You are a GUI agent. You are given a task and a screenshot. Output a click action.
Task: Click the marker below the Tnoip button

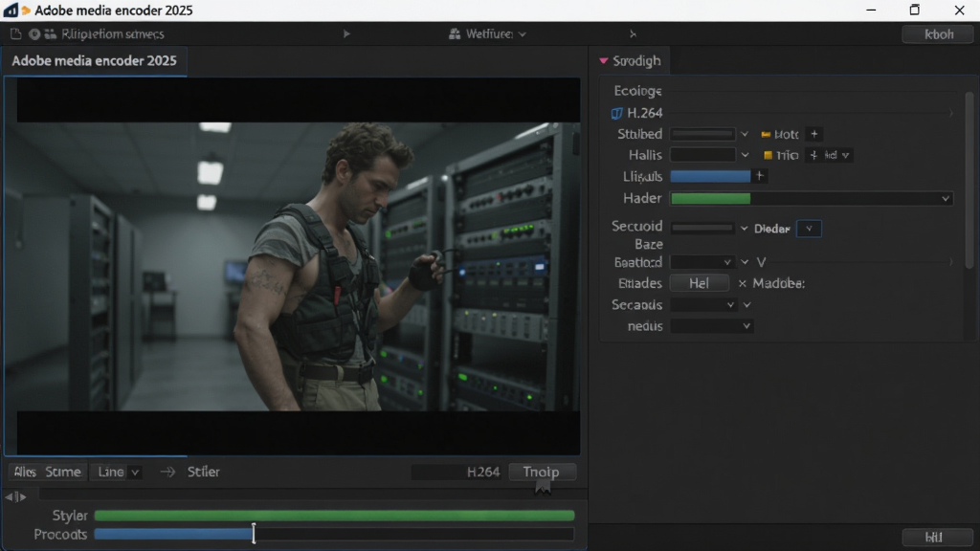click(543, 488)
